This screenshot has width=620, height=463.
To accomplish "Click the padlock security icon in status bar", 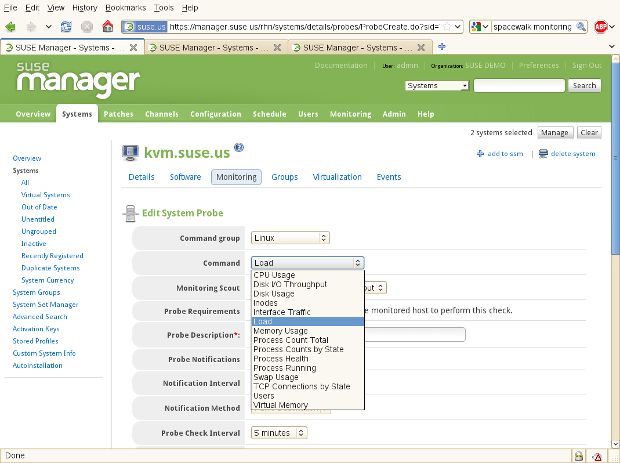I will [578, 455].
